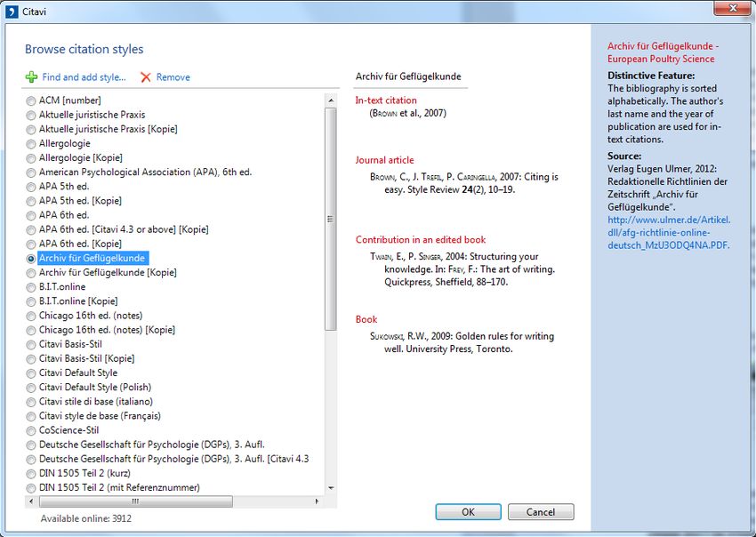Close the Citavi dialog window
This screenshot has height=537, width=756.
(733, 8)
